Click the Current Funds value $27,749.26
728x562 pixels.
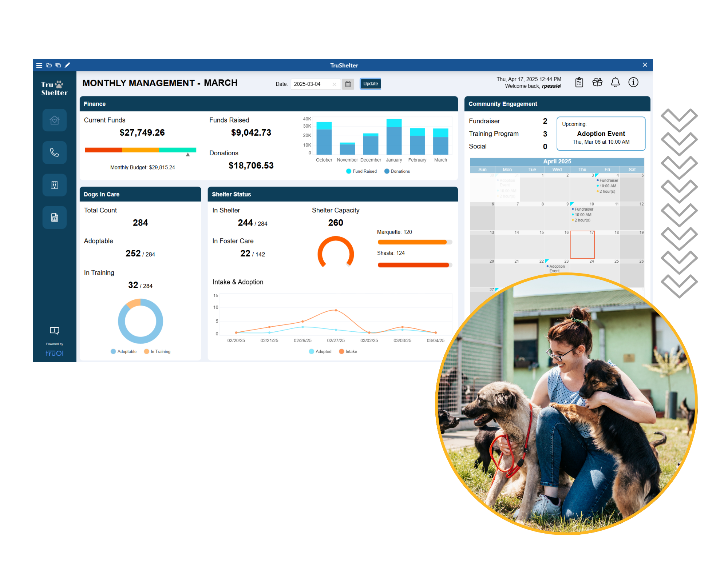142,133
